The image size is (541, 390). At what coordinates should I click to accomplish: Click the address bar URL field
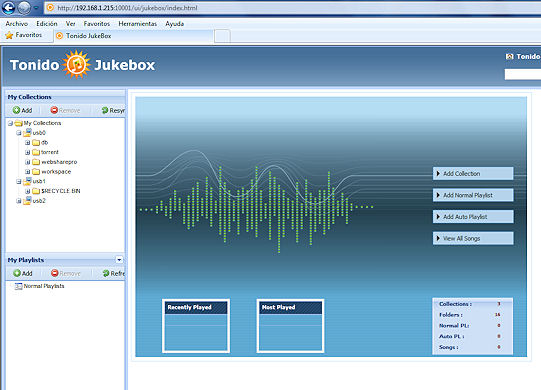tap(293, 8)
